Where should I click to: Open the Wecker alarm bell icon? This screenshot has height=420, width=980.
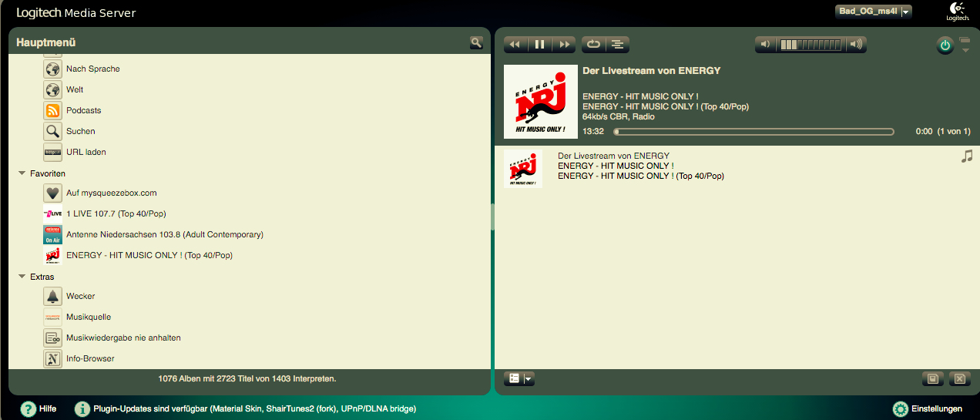pyautogui.click(x=53, y=296)
